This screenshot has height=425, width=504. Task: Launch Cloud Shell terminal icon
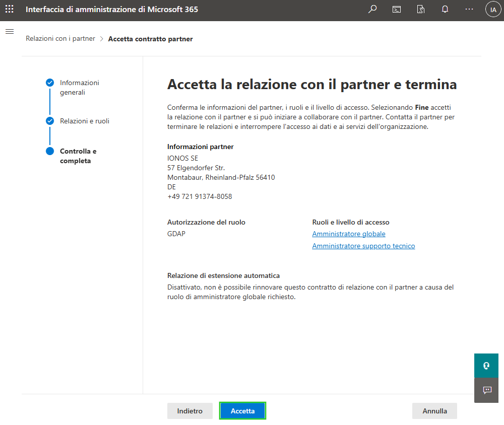(397, 10)
